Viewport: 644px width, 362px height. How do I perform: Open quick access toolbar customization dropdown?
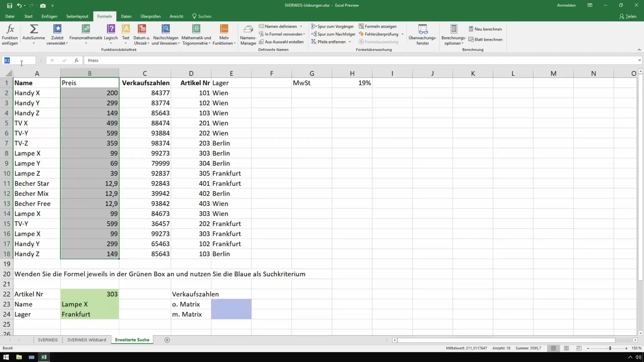click(53, 5)
